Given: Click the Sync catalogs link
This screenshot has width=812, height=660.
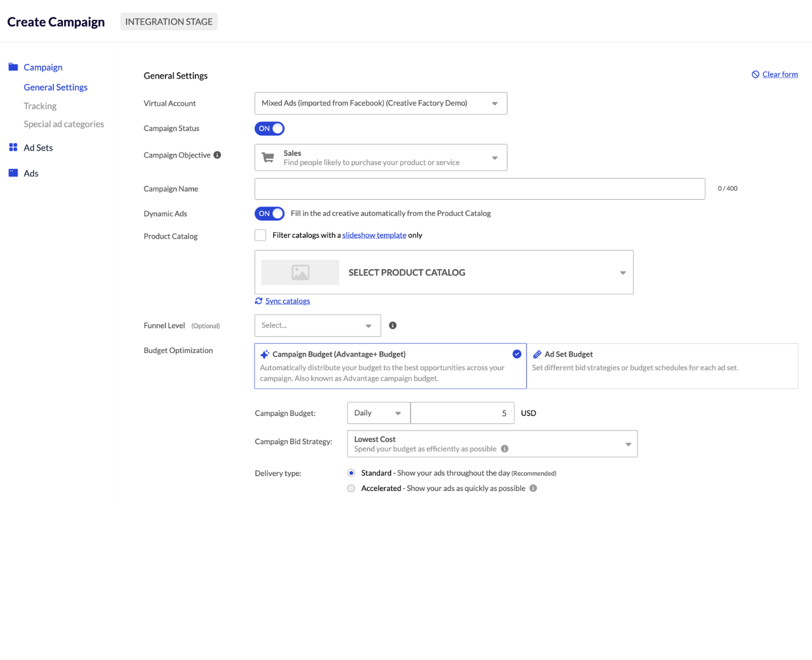Looking at the screenshot, I should point(288,301).
